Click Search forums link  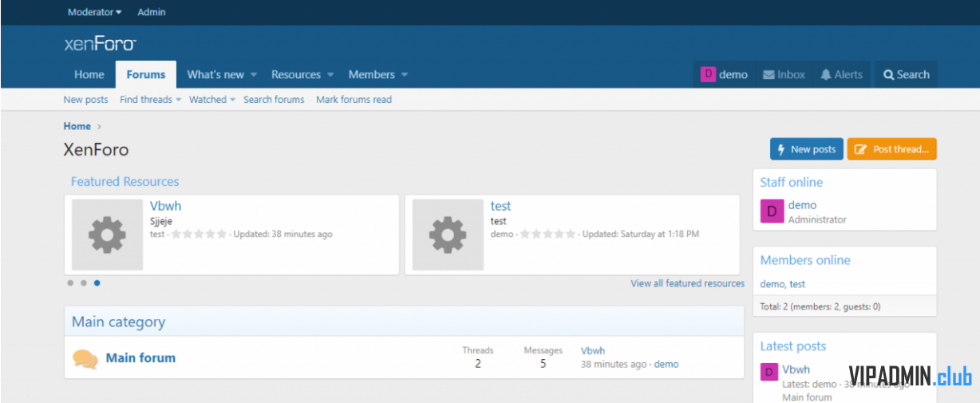274,100
